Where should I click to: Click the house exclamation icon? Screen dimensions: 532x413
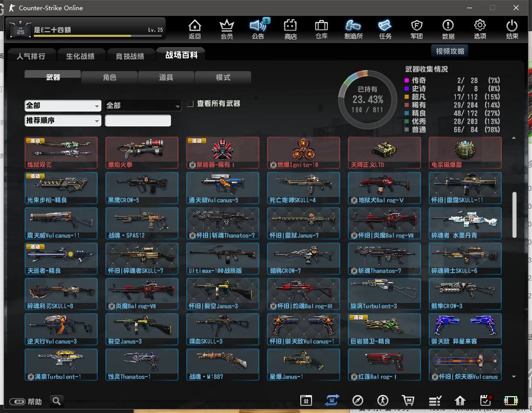460,401
